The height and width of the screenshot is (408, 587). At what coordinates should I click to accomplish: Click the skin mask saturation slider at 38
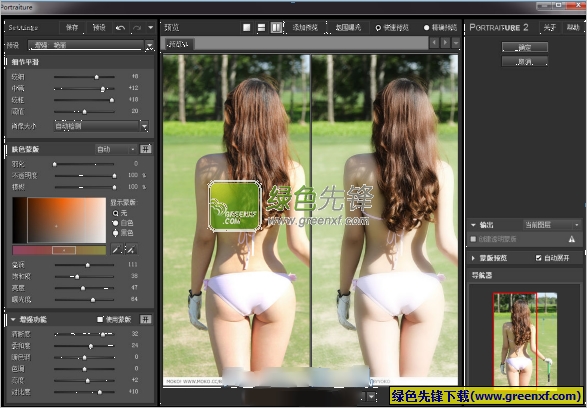tap(85, 277)
